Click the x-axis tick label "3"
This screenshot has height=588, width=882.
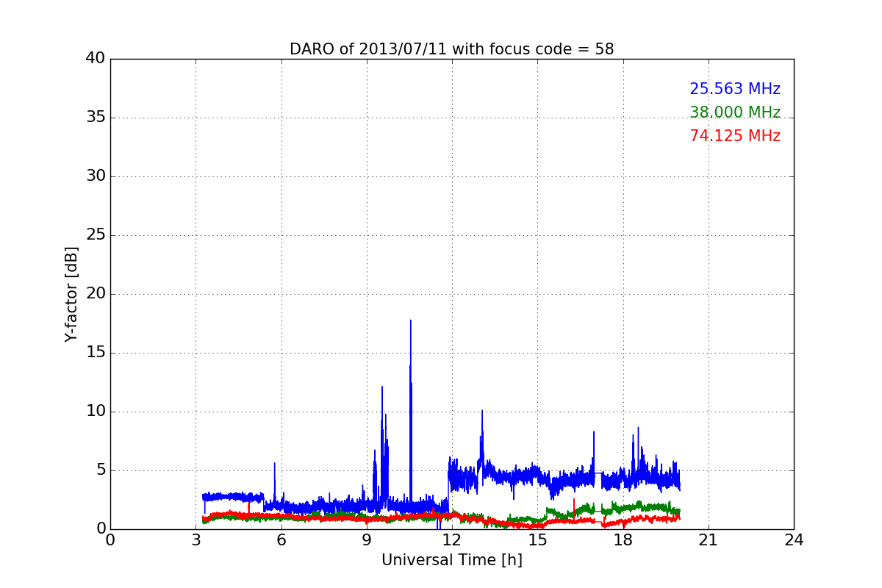196,540
